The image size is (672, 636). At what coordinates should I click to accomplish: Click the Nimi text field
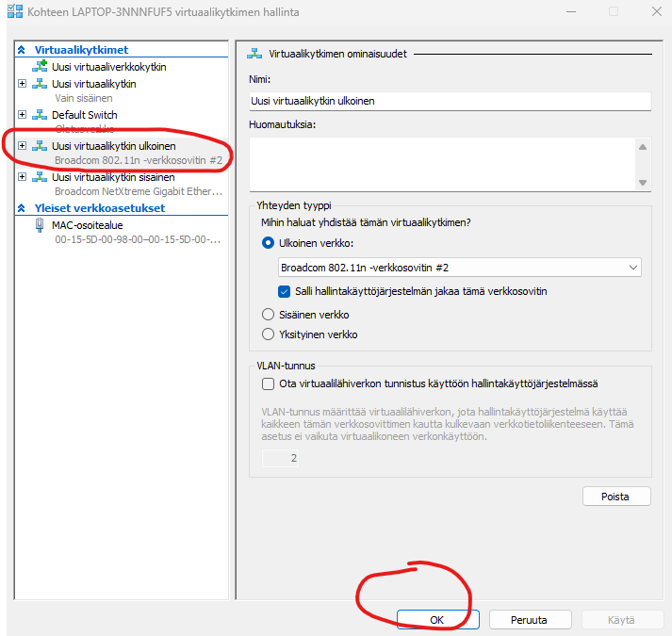[x=450, y=101]
